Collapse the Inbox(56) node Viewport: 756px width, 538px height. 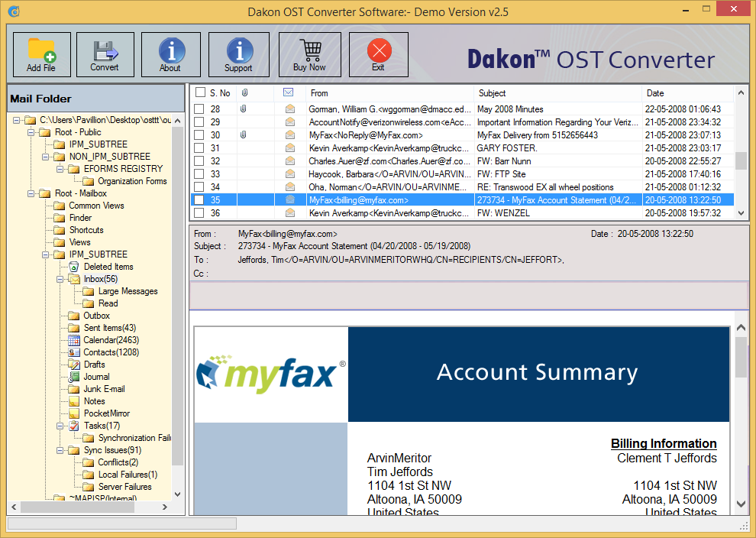60,279
